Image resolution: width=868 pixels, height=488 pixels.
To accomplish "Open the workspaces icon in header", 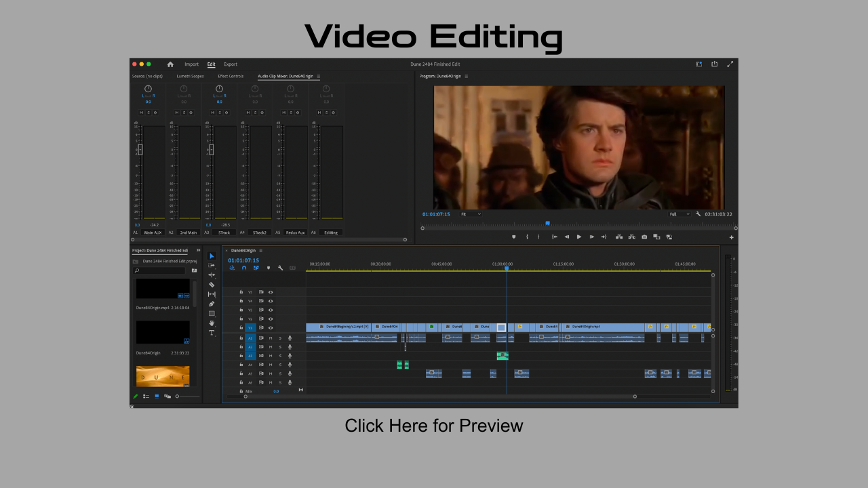I will click(698, 64).
